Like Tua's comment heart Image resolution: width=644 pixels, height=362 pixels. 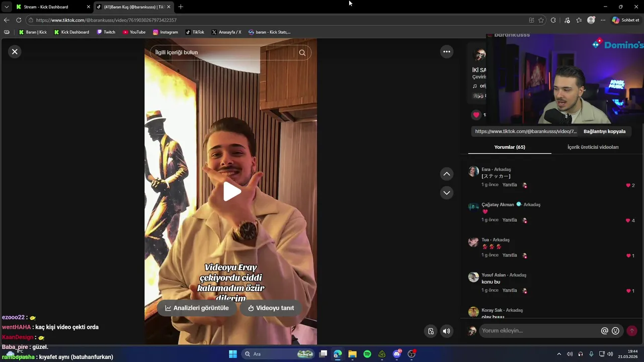coord(628,255)
